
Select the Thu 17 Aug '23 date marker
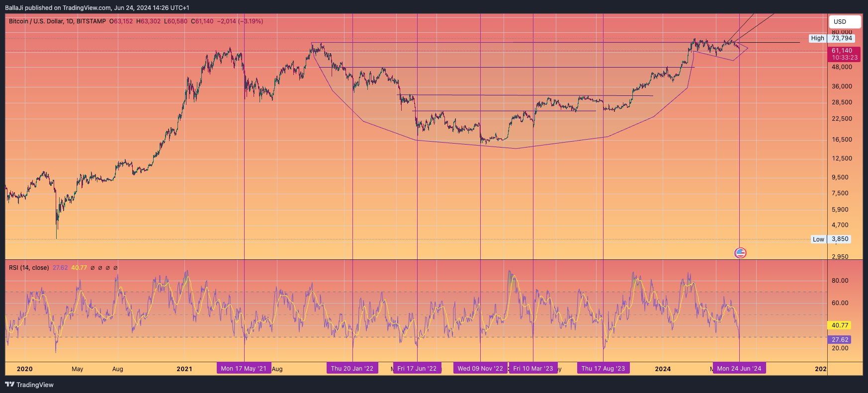(603, 368)
